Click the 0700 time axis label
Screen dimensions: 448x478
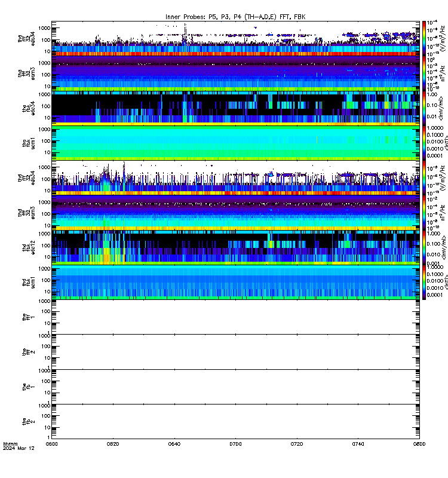235,444
